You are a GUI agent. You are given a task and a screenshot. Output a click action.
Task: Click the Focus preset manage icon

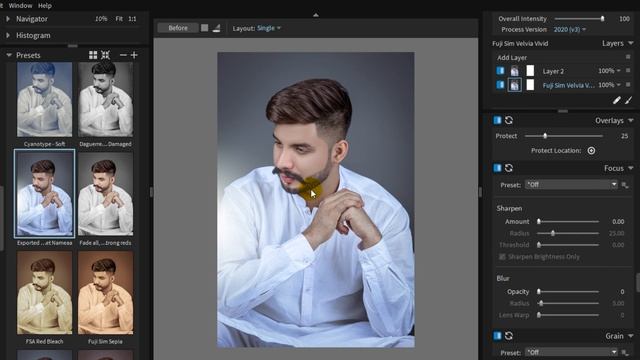pos(625,185)
